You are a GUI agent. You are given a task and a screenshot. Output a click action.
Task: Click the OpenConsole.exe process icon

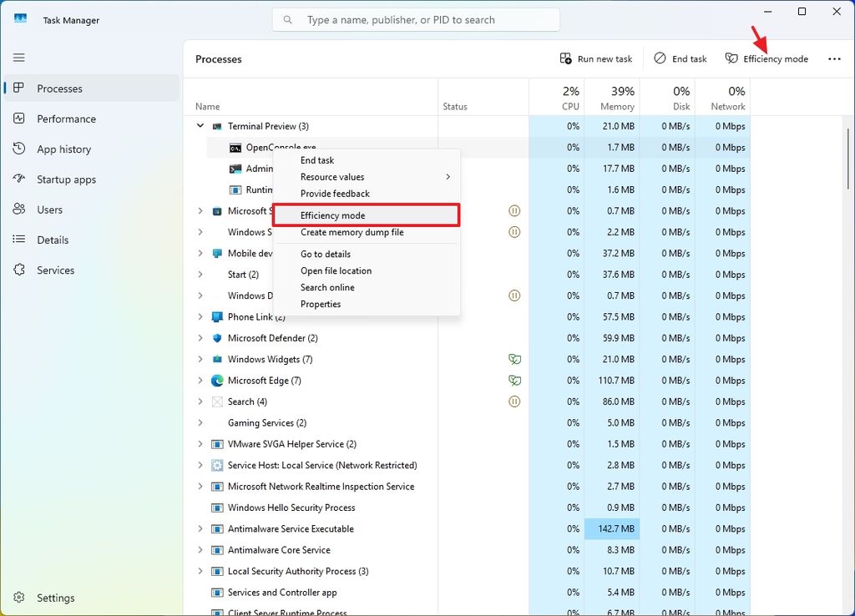235,148
